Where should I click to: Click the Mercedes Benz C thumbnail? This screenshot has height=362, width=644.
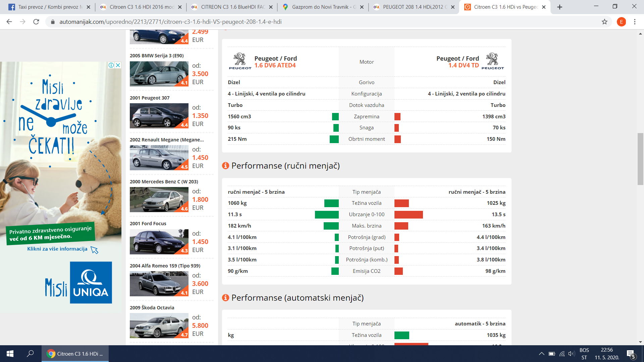tap(159, 199)
